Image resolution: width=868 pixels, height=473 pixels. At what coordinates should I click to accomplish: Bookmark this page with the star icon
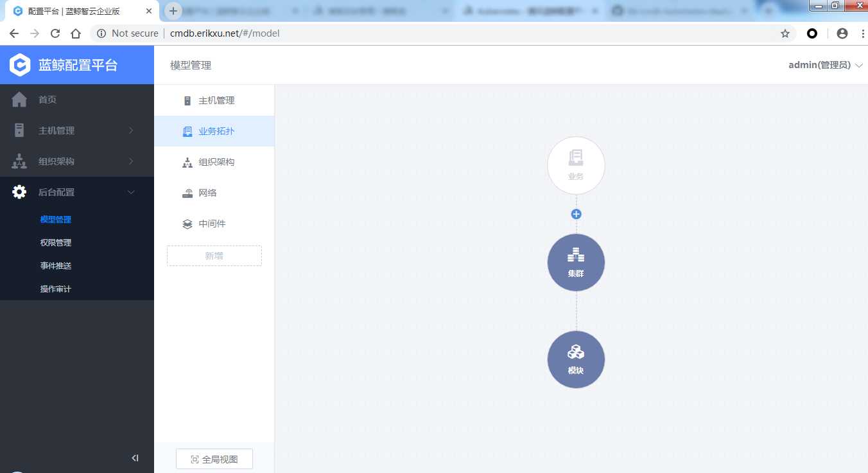click(x=785, y=33)
